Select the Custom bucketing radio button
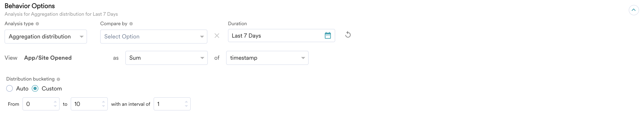This screenshot has height=114, width=644. (x=35, y=88)
